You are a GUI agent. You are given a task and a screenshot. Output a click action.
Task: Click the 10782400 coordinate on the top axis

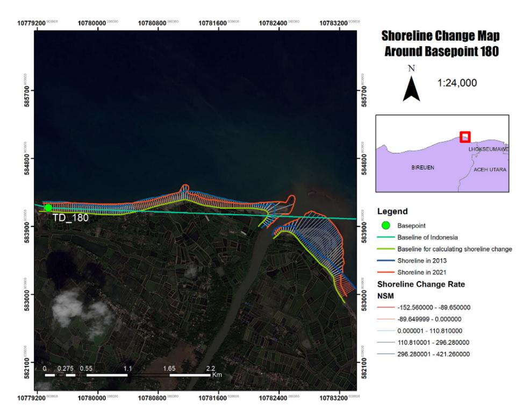(273, 23)
